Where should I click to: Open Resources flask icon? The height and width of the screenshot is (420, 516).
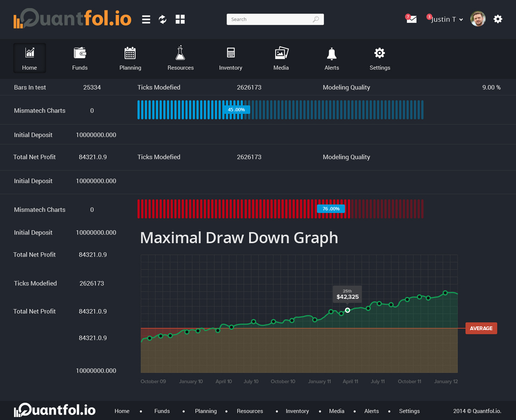pos(180,53)
